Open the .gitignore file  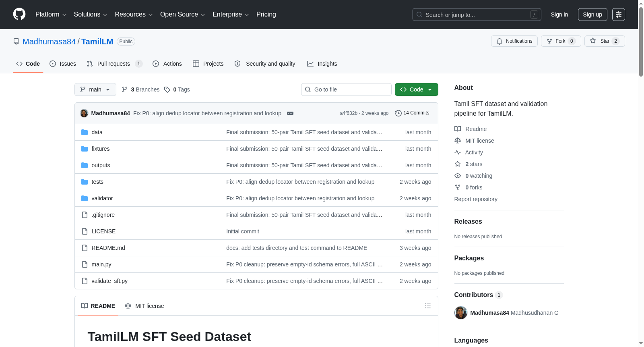(103, 215)
